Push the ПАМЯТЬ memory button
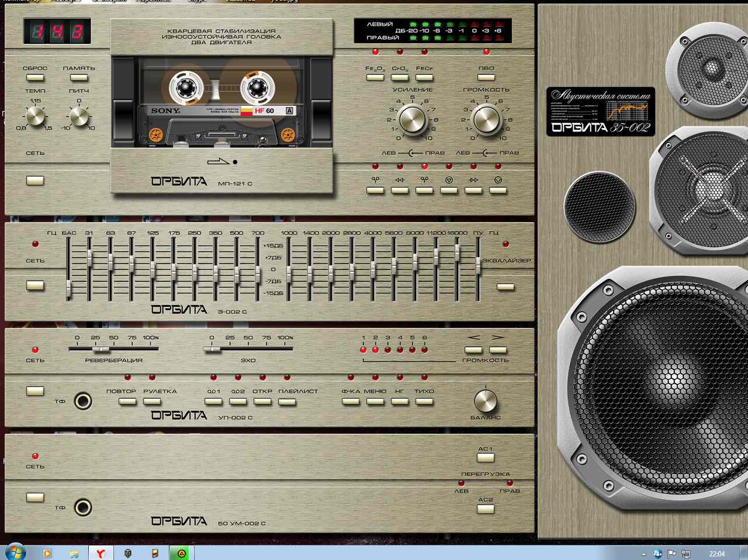Image resolution: width=748 pixels, height=560 pixels. pos(79,78)
